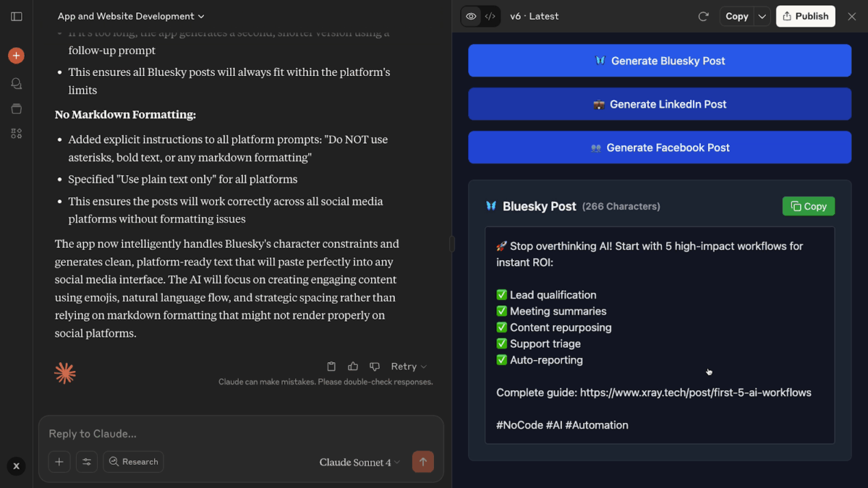Toggle the sidebar panel icon
Viewport: 868px width, 488px height.
(17, 17)
